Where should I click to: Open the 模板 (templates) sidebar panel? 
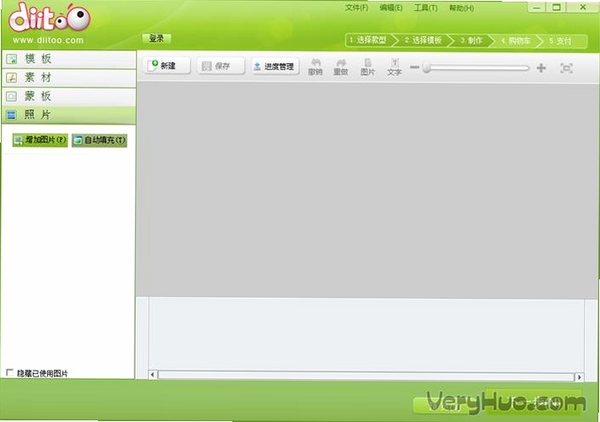pyautogui.click(x=69, y=59)
